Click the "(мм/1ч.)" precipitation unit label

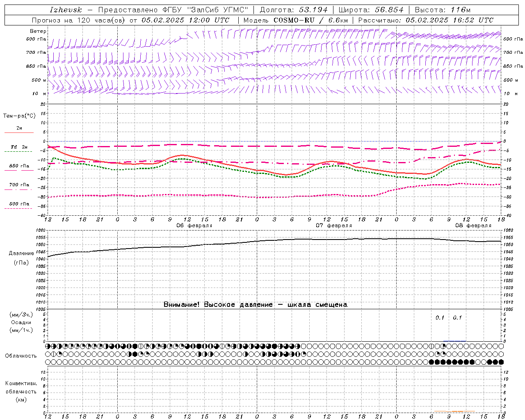tap(21, 330)
